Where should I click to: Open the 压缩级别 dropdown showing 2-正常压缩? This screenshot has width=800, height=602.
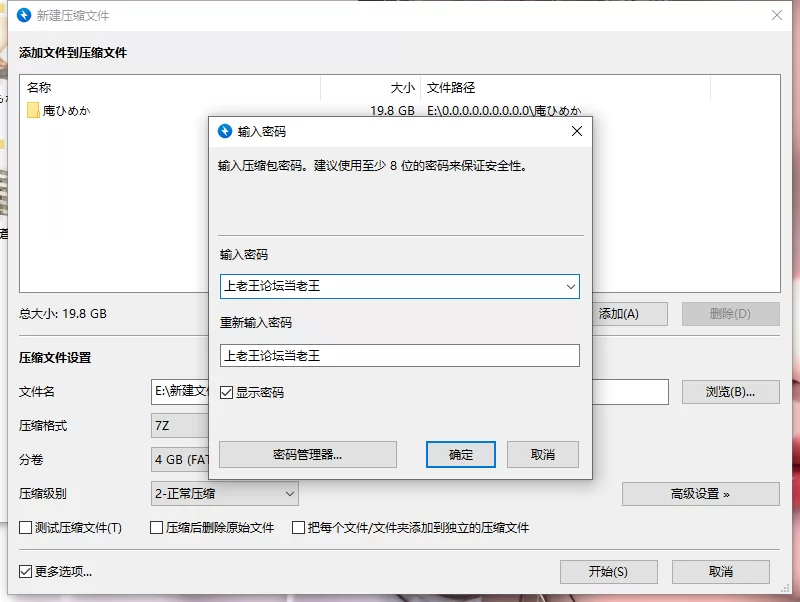point(224,494)
